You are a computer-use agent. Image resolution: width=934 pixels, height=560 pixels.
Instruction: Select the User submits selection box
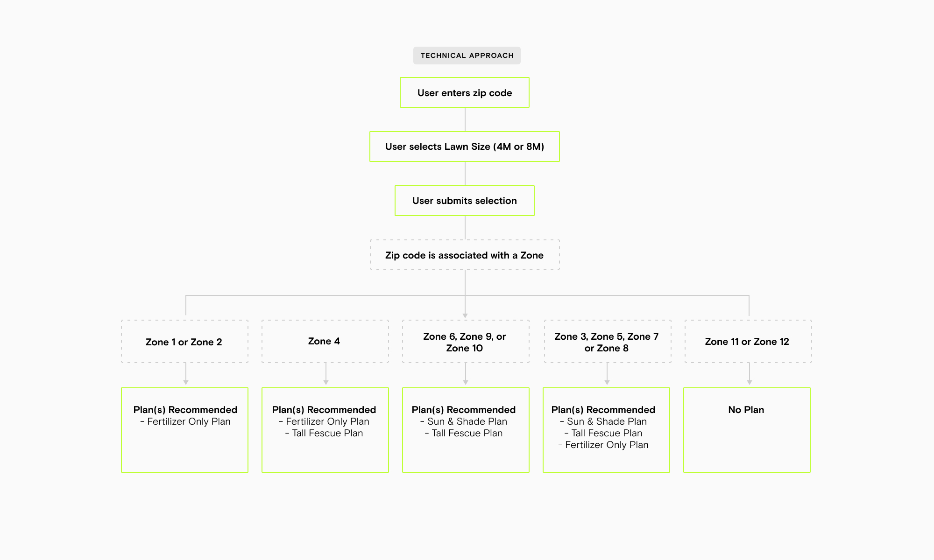click(x=464, y=201)
